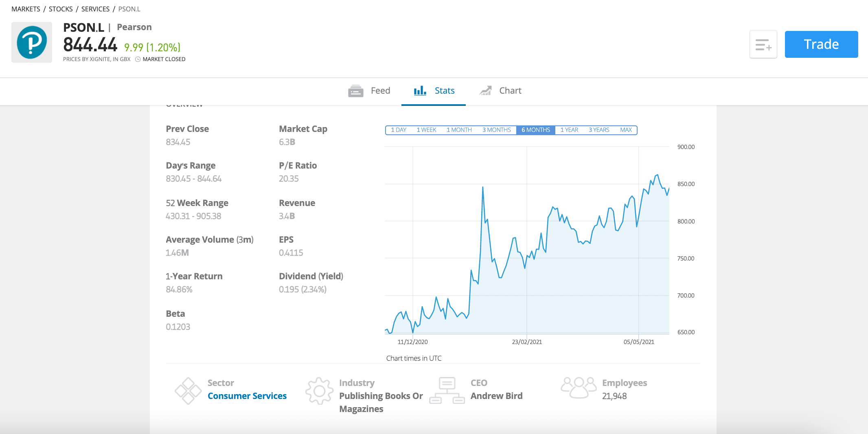The height and width of the screenshot is (434, 868).
Task: Add Pearson to watchlist icon
Action: tap(763, 44)
